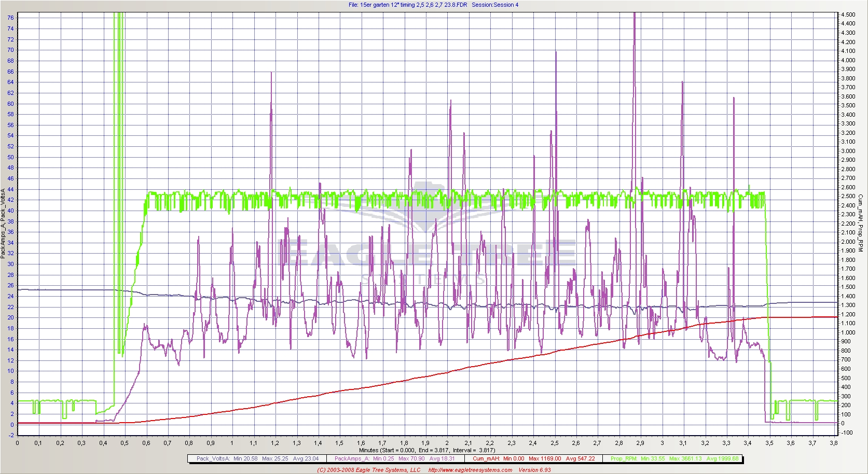This screenshot has width=868, height=474.
Task: Click the 1,5 label on the time axis
Action: [339, 443]
